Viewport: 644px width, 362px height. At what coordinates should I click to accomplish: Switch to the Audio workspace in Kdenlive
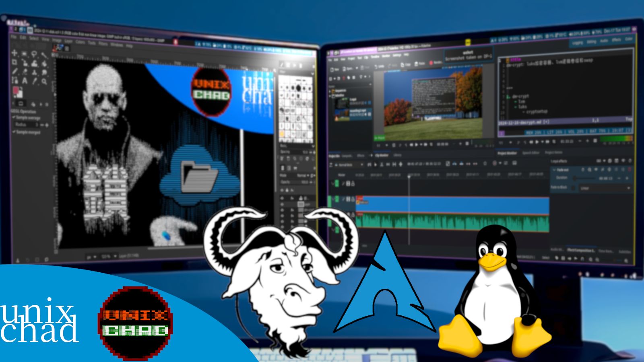tap(604, 41)
